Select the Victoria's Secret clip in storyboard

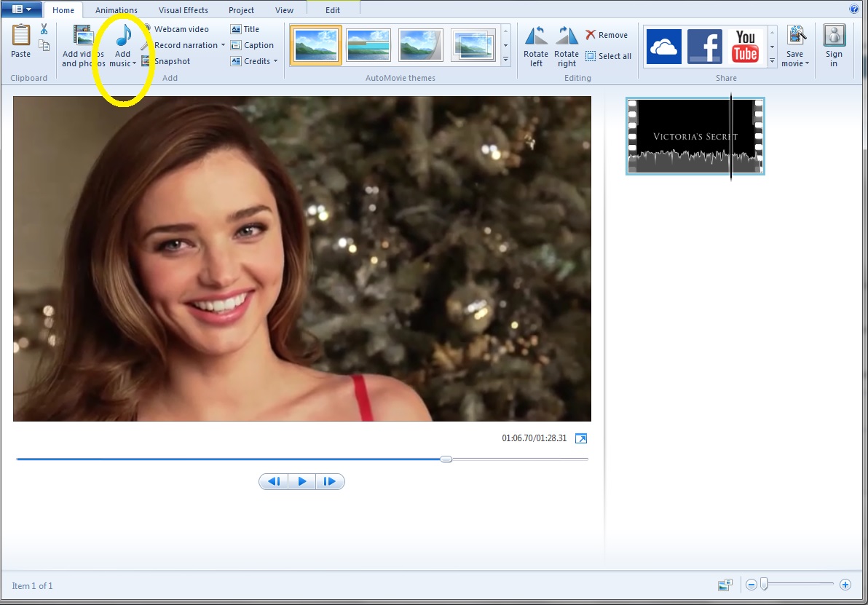point(695,136)
